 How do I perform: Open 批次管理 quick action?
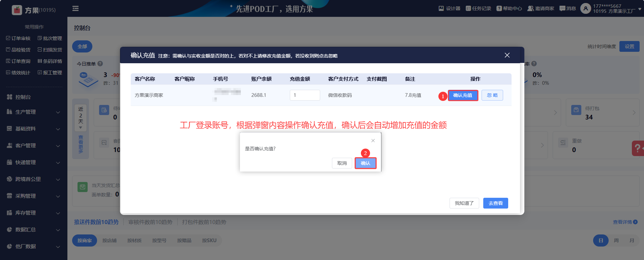tap(50, 38)
